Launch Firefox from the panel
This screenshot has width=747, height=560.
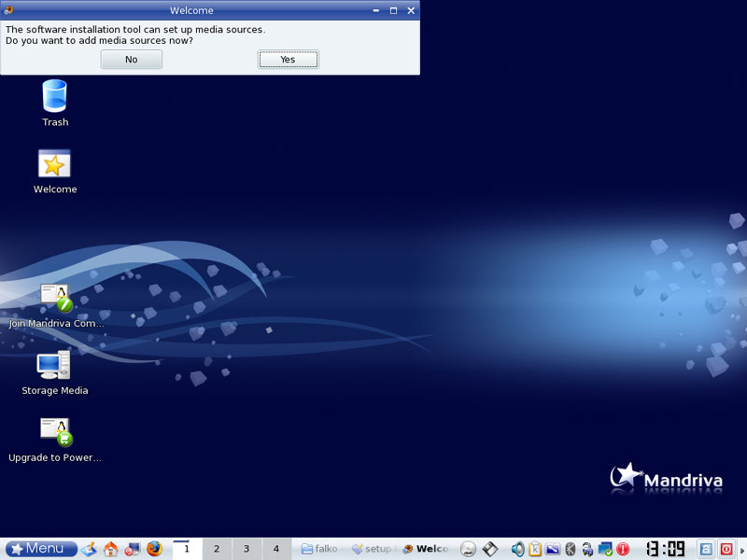(x=154, y=549)
